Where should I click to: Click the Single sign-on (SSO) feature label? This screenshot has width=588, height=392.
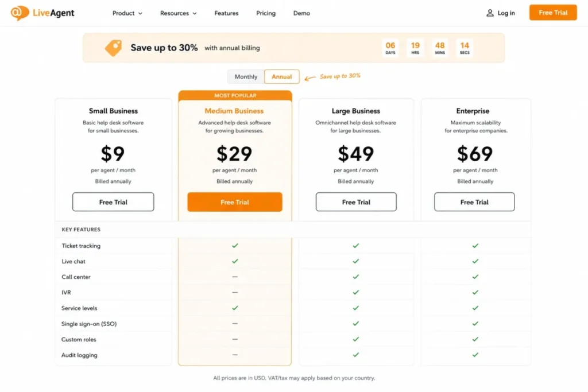click(x=89, y=324)
